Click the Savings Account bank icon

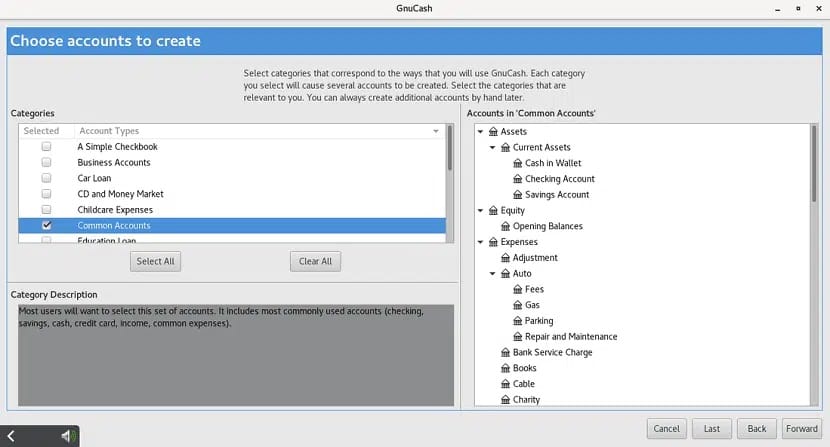point(518,195)
